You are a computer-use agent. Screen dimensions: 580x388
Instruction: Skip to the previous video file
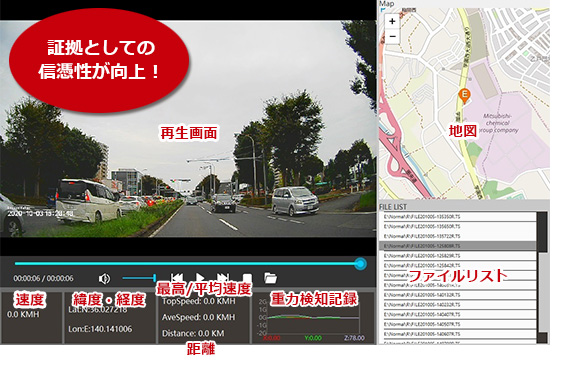pyautogui.click(x=177, y=278)
